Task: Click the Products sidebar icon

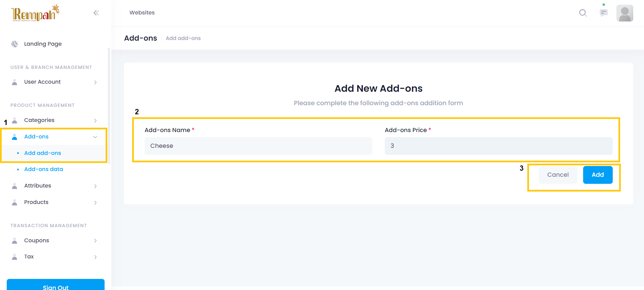Action: coord(14,202)
